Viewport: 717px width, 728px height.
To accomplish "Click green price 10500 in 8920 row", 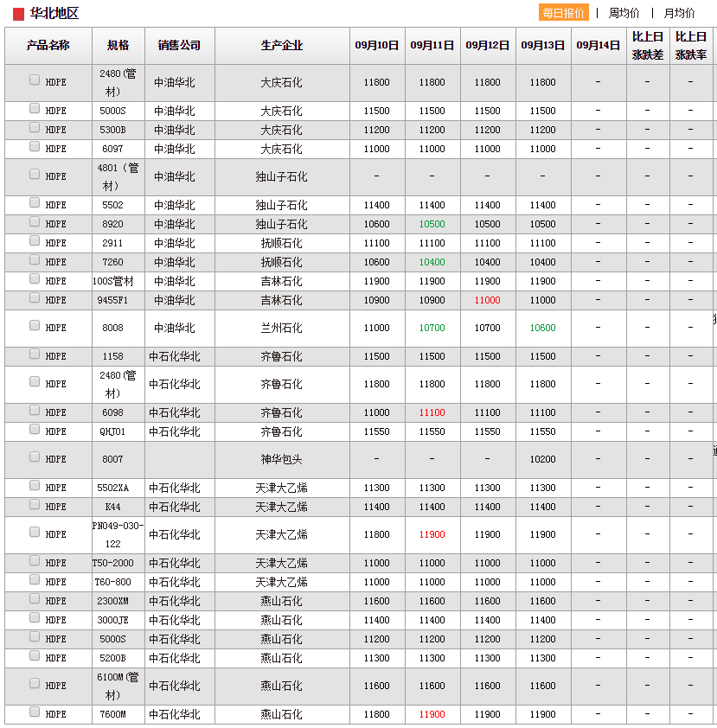I will click(x=432, y=224).
